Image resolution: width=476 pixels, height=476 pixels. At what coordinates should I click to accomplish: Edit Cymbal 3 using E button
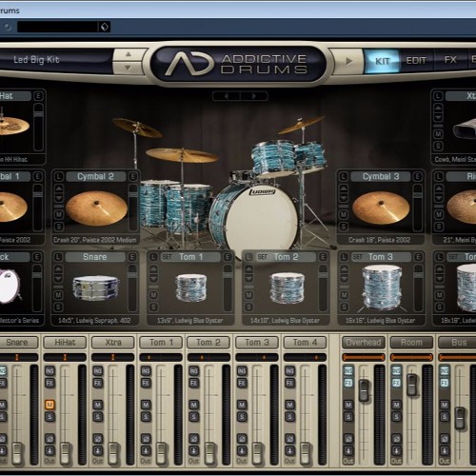418,176
